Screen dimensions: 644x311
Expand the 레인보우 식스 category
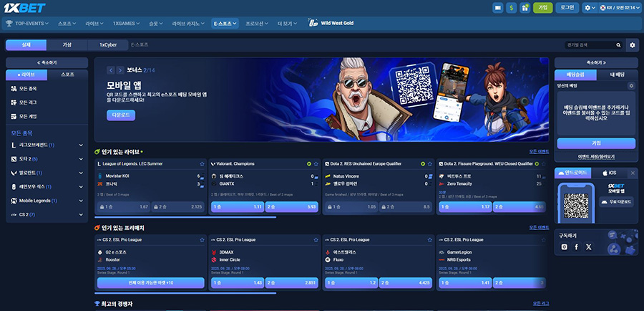[47, 187]
